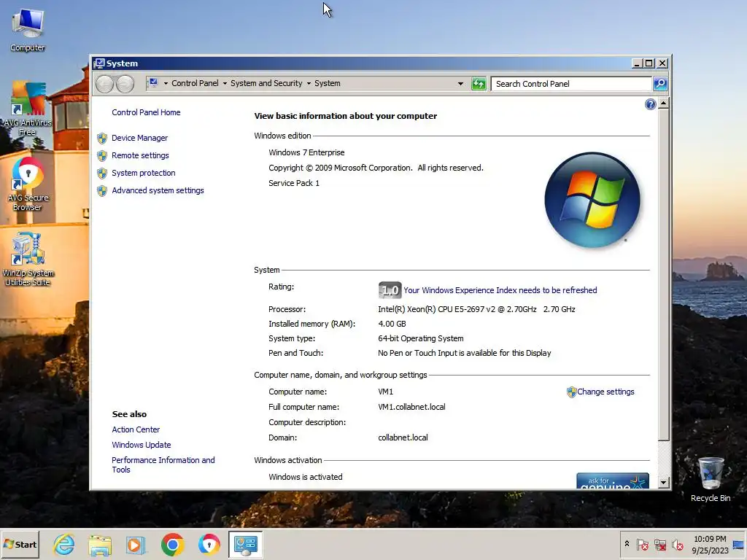
Task: Expand the address bar root dropdown arrow
Action: (166, 84)
